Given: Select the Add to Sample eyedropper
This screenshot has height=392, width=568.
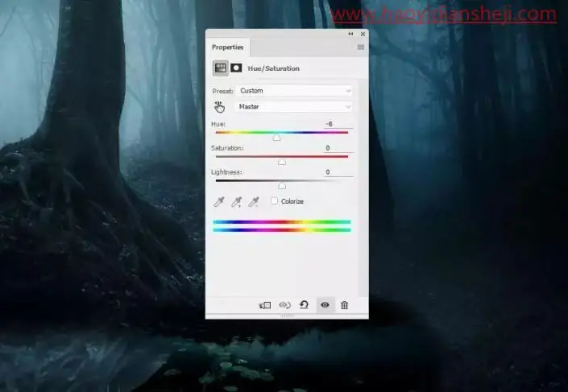Looking at the screenshot, I should point(236,201).
